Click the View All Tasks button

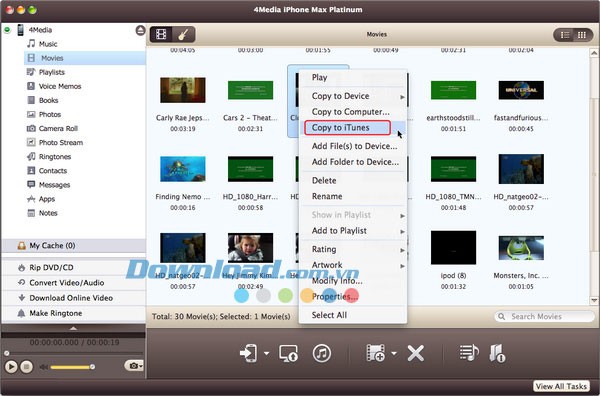pyautogui.click(x=561, y=386)
